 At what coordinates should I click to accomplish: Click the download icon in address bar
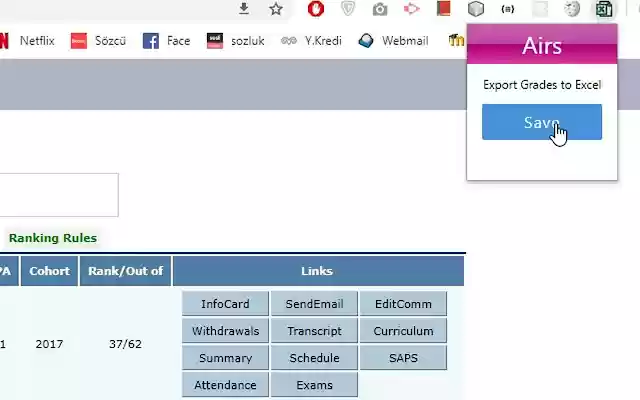(x=244, y=9)
